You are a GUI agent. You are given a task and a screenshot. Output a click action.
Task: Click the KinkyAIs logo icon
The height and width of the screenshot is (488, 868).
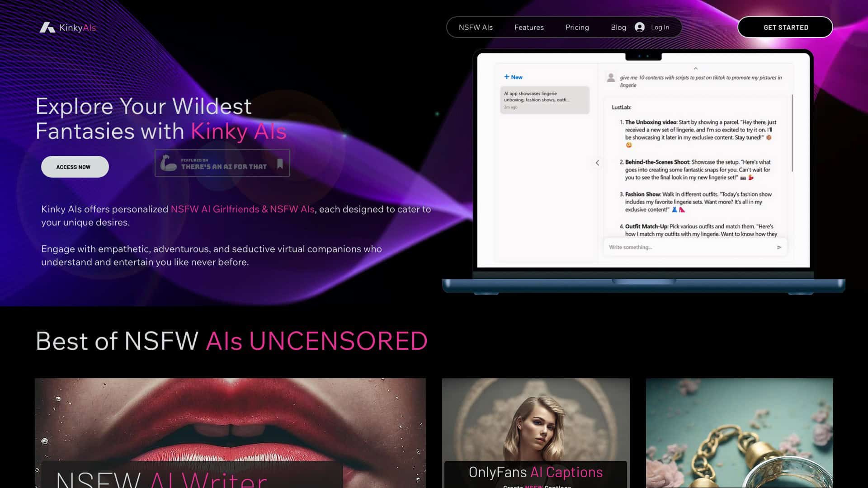[x=47, y=28]
